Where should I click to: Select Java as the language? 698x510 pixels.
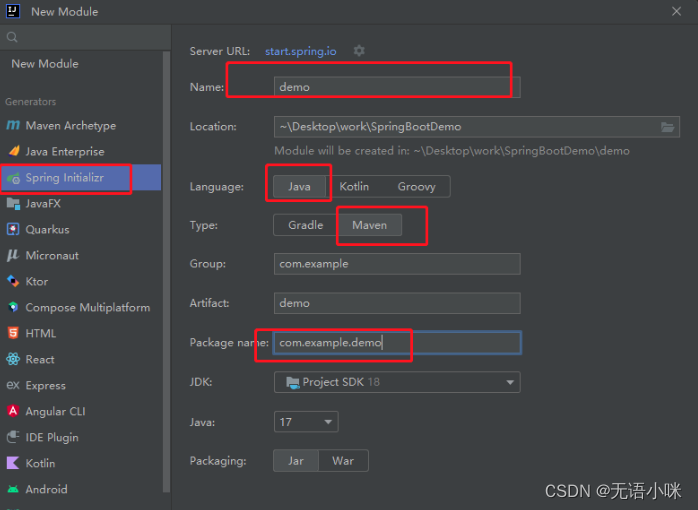299,186
